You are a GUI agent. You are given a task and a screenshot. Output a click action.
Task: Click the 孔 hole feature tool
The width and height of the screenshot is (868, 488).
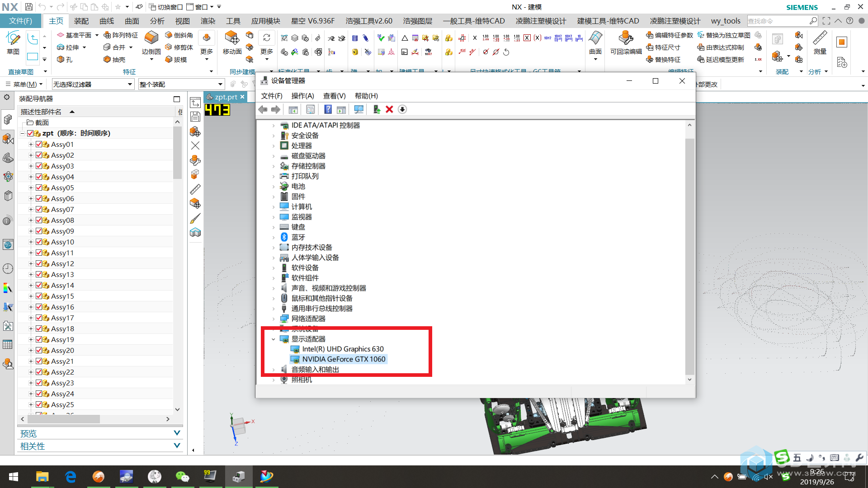65,60
